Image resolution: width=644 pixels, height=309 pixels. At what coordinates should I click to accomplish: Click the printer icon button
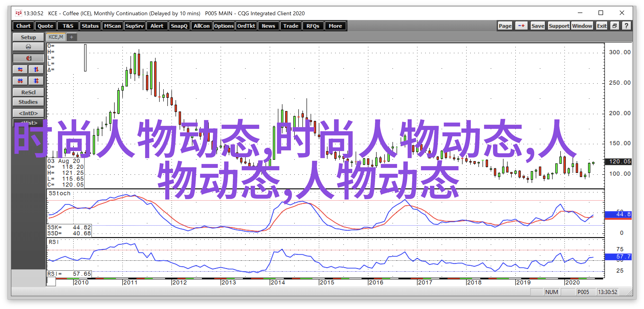(28, 47)
